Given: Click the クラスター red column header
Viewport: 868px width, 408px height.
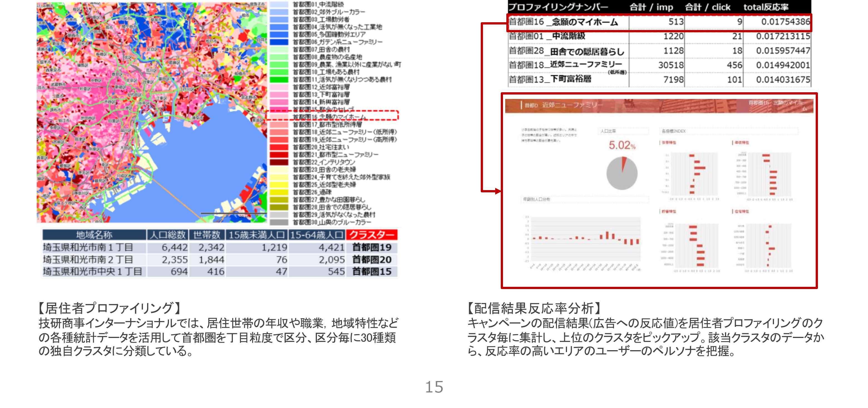Looking at the screenshot, I should pyautogui.click(x=371, y=235).
